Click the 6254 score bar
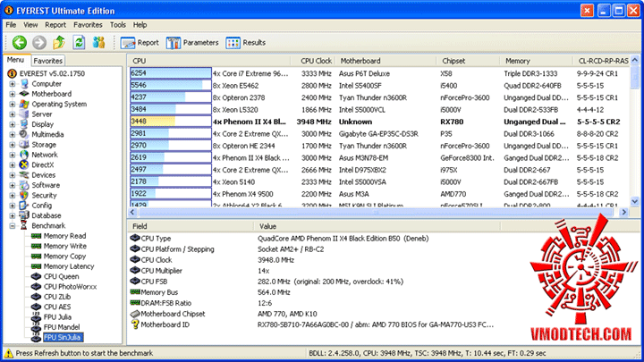 [x=171, y=73]
